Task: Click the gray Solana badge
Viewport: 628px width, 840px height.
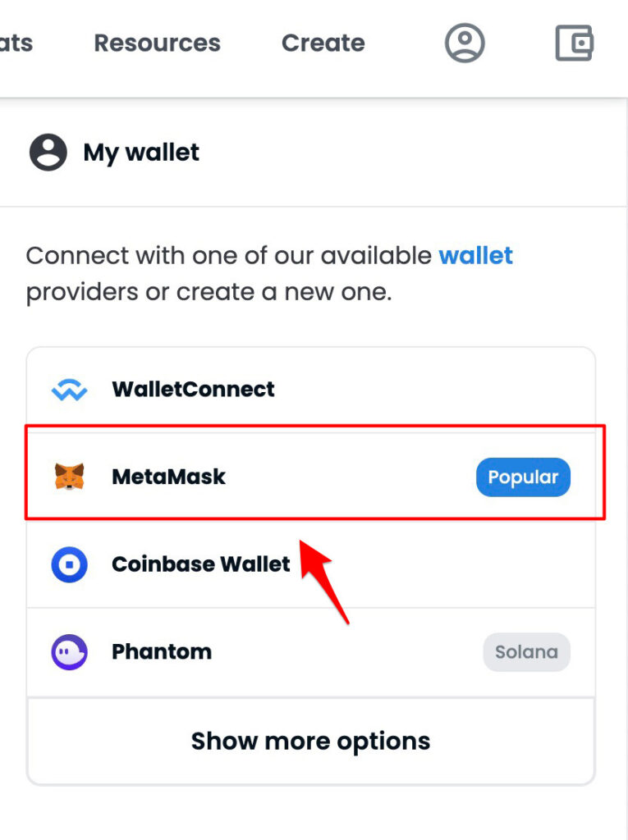Action: pos(527,652)
